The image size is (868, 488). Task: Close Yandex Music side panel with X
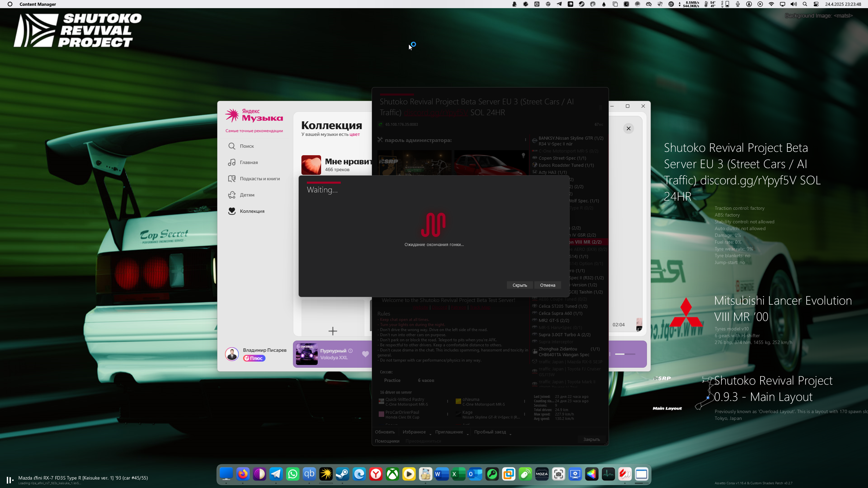[x=629, y=128]
